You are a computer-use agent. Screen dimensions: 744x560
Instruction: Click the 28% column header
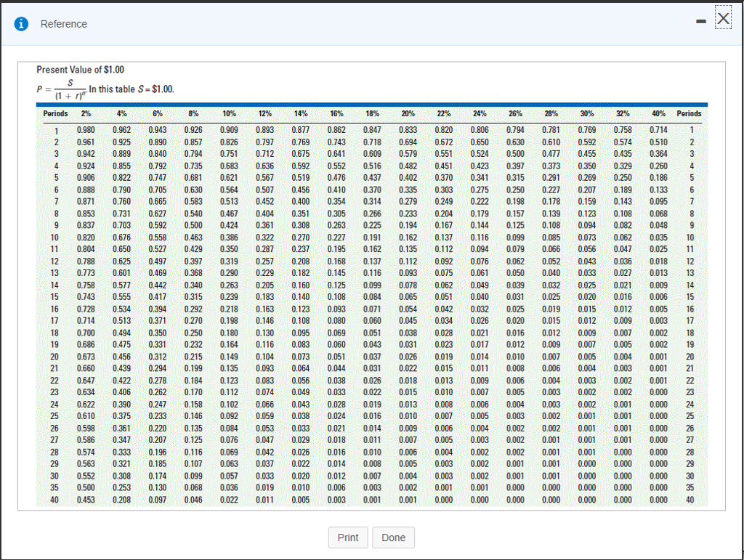click(551, 113)
